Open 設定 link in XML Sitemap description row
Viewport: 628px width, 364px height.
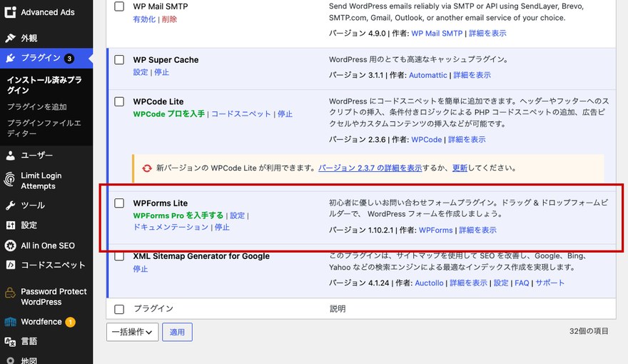(501, 283)
